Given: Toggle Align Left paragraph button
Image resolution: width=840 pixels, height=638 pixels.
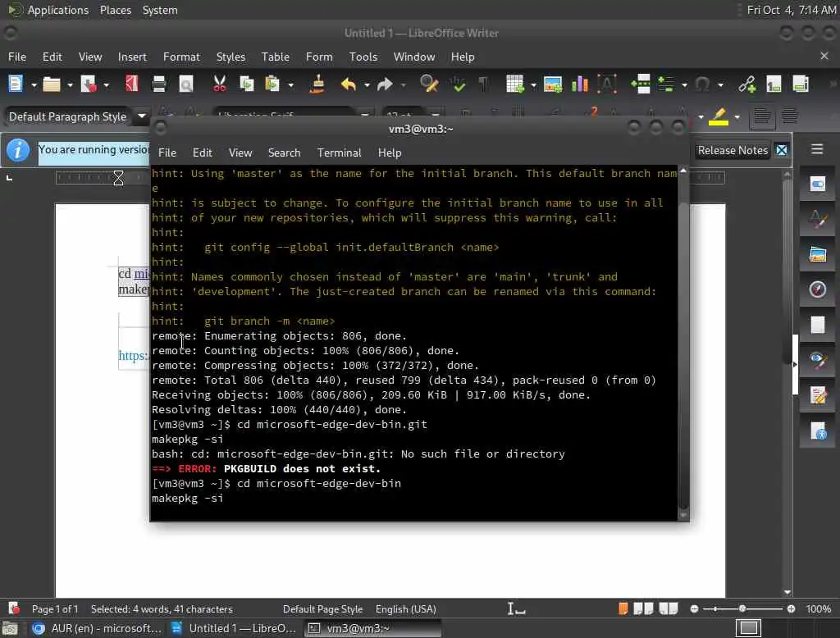Looking at the screenshot, I should (x=762, y=116).
